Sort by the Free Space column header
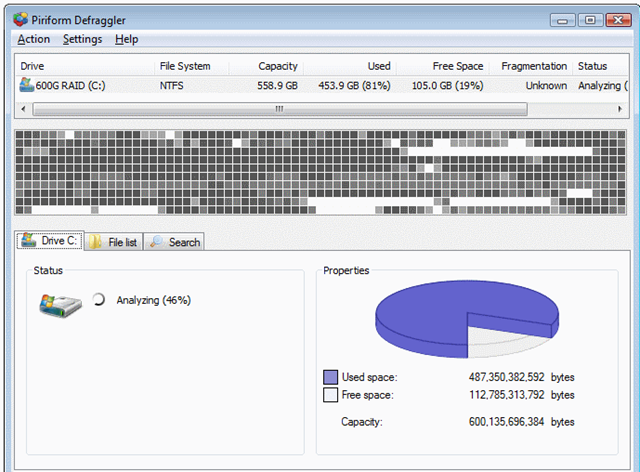Screen dimensions: 640x472 [x=443, y=66]
